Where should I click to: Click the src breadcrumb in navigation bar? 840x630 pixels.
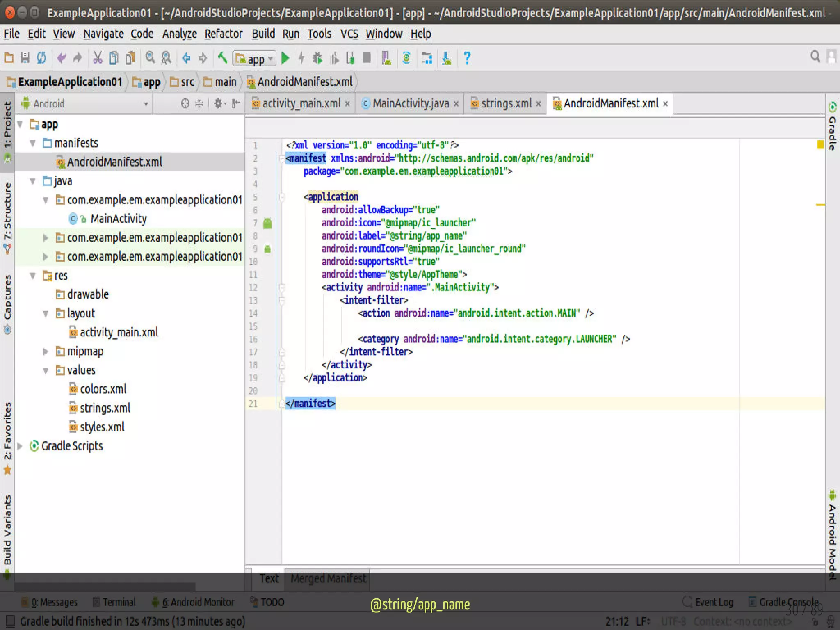(x=182, y=82)
